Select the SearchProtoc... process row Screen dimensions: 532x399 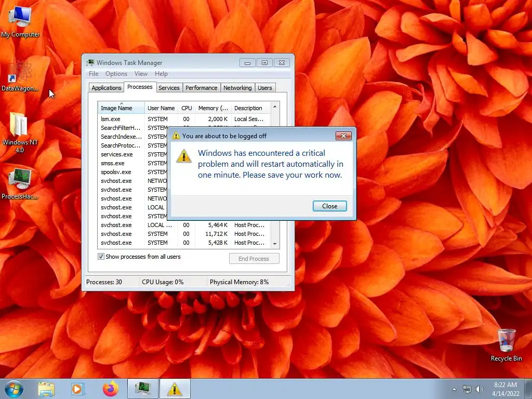coord(132,145)
